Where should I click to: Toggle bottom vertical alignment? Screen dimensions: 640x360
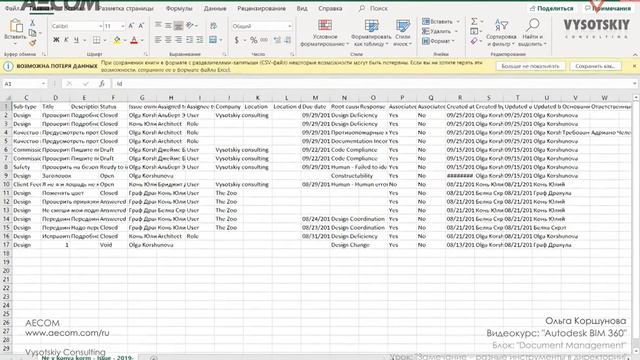tap(178, 26)
